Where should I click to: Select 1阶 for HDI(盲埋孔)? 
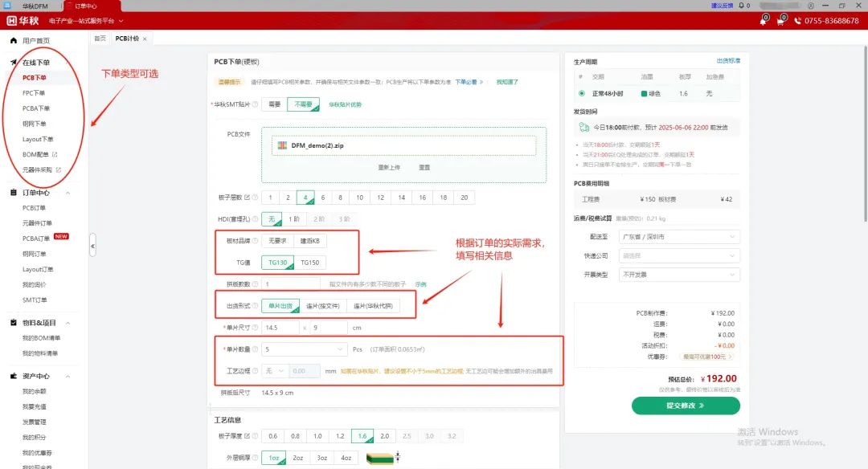294,219
